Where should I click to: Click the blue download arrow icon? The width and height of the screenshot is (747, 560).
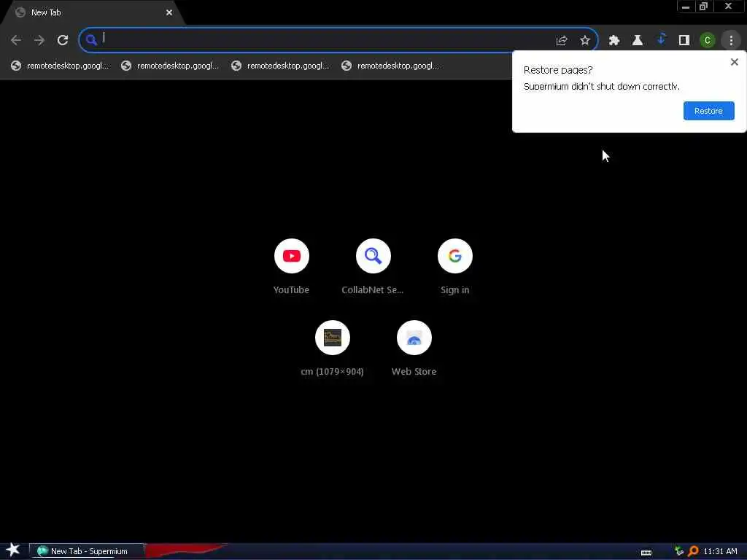[661, 39]
